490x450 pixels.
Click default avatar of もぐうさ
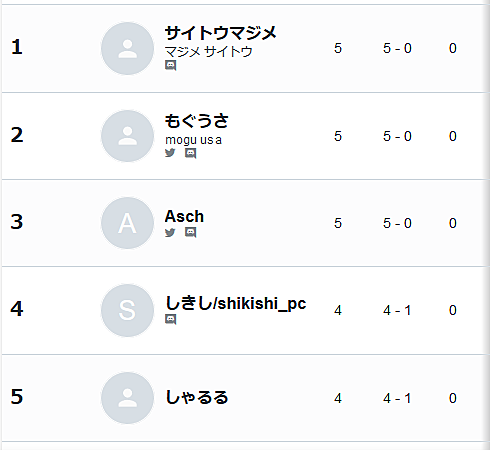[x=128, y=136]
